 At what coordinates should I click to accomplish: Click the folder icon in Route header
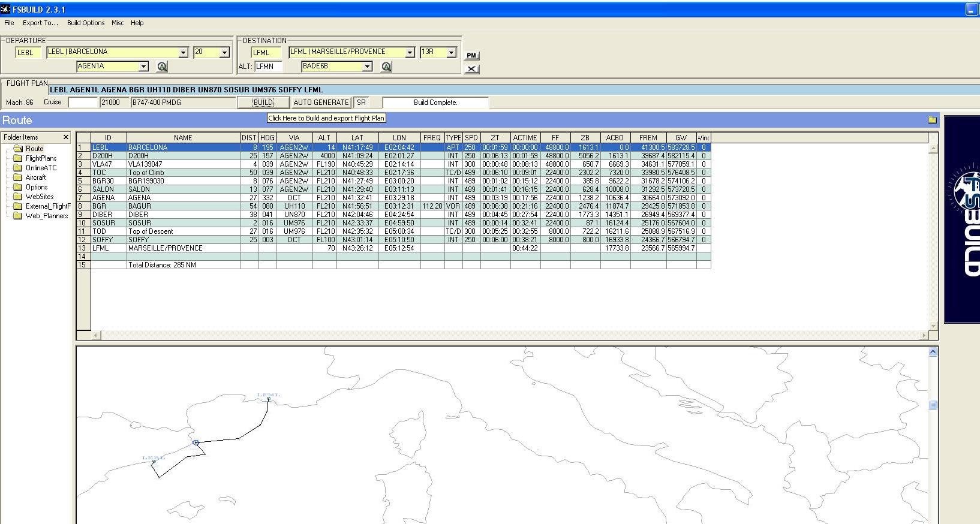(x=932, y=120)
